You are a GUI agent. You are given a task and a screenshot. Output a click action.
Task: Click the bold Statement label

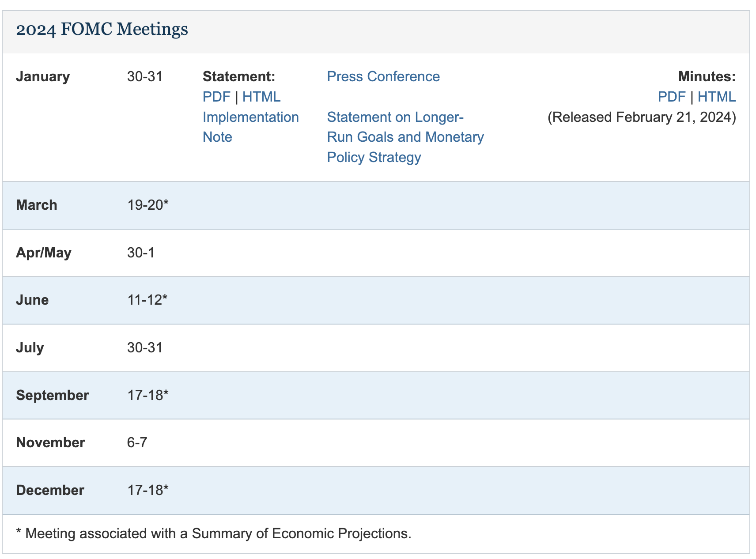tap(238, 76)
